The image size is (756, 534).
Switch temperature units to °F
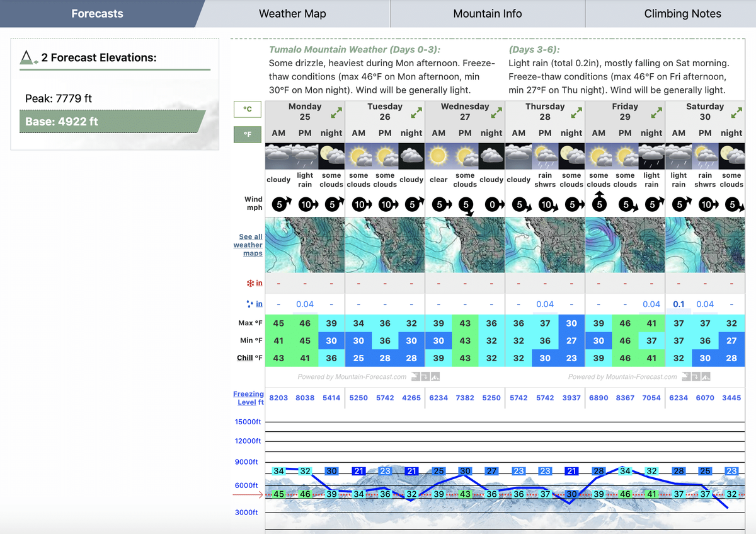(x=248, y=134)
